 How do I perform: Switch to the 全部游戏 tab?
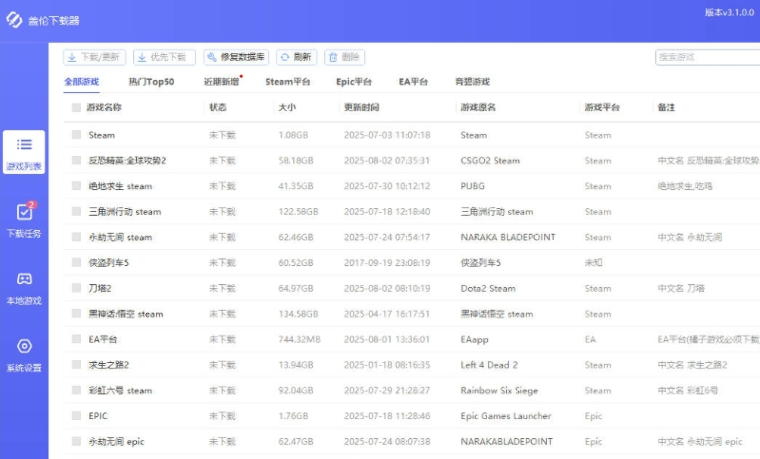click(x=81, y=81)
